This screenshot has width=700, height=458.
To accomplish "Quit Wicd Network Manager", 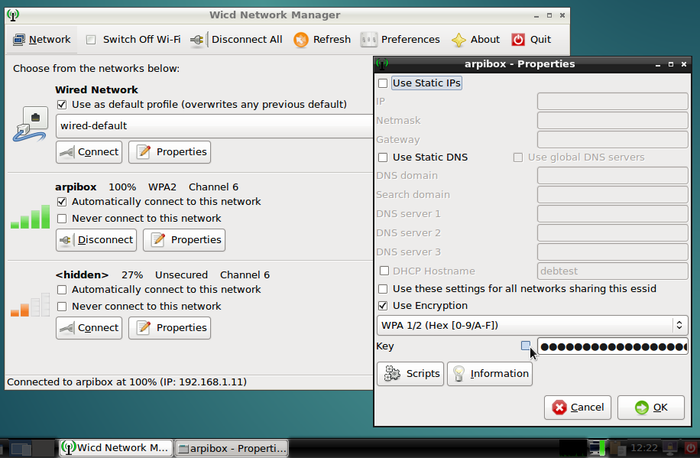I will pos(531,40).
